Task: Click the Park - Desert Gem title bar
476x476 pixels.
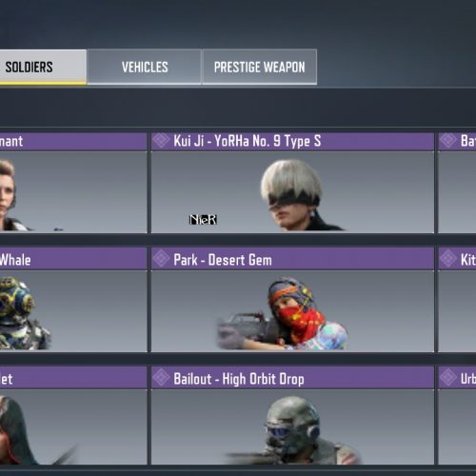Action: [292, 259]
